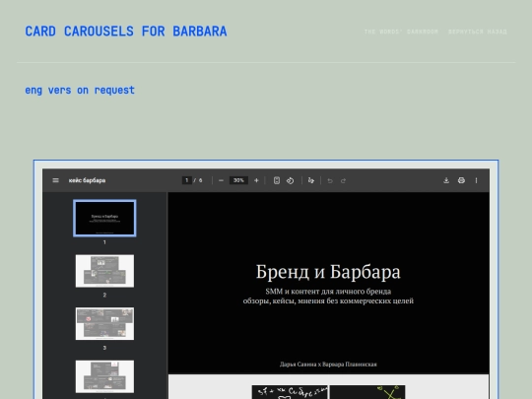This screenshot has width=532, height=399.
Task: Download the PDF via download icon
Action: click(x=446, y=180)
